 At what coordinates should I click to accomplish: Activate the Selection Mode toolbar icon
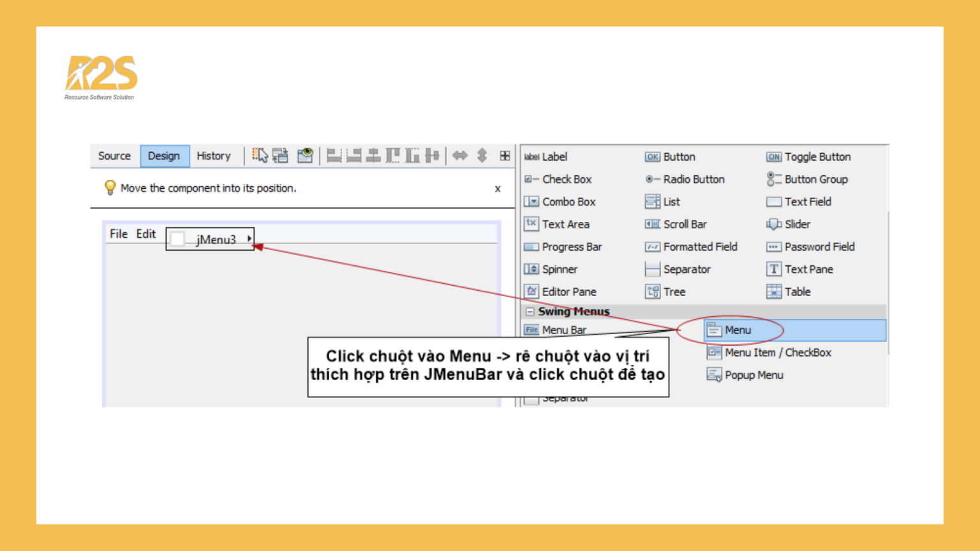click(x=260, y=156)
